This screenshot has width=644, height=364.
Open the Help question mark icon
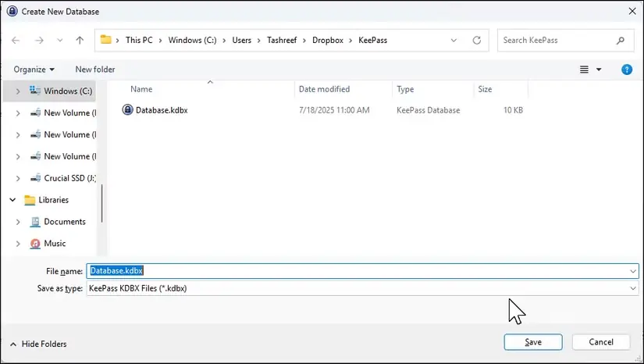[627, 70]
